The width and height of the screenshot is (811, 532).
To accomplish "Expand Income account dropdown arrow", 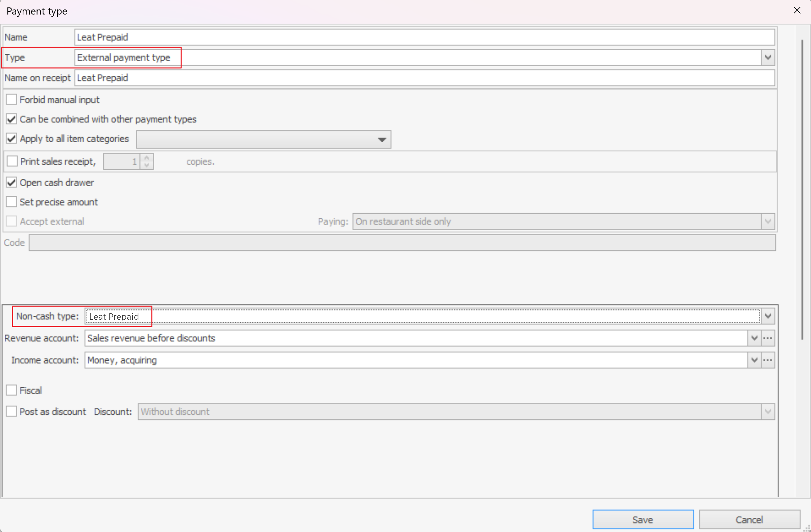I will click(x=754, y=360).
